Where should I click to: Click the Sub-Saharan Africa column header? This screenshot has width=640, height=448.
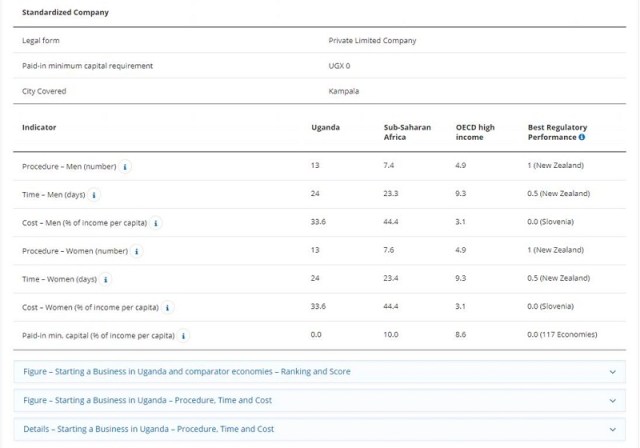click(x=407, y=132)
